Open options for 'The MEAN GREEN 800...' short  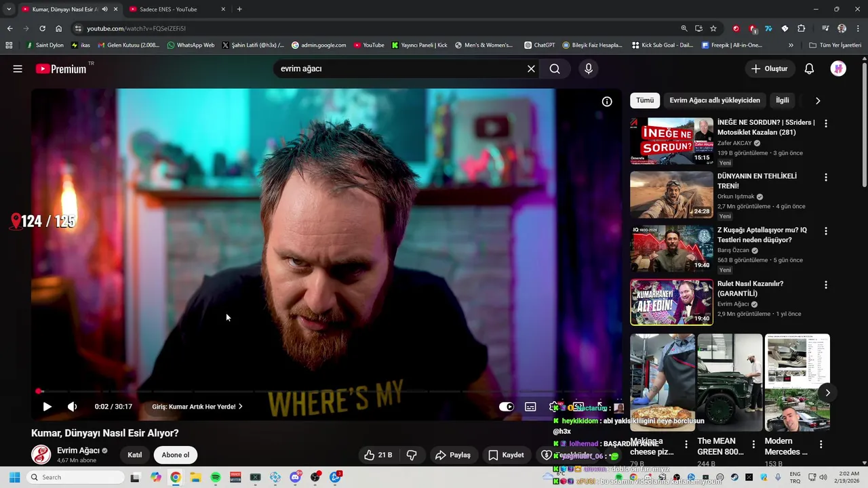pos(753,445)
